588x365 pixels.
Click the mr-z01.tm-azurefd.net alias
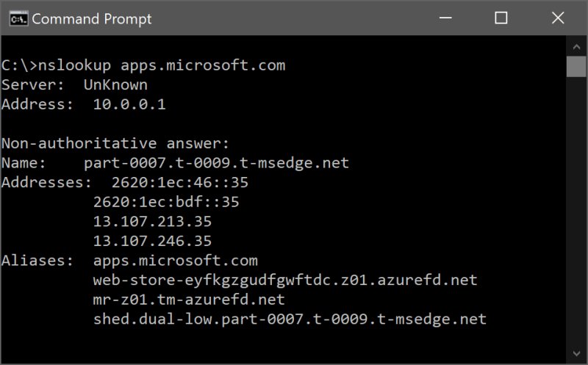[189, 300]
